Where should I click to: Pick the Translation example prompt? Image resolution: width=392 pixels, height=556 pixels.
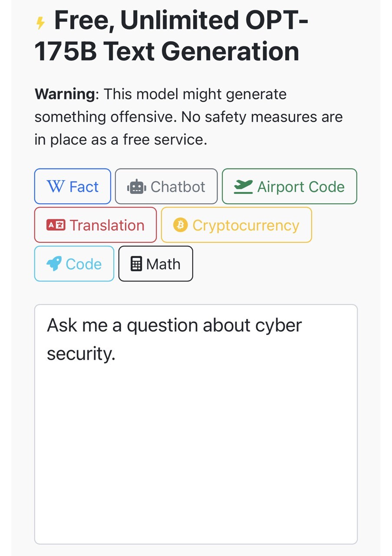click(96, 225)
